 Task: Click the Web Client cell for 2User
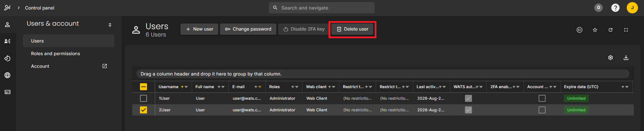[317, 110]
